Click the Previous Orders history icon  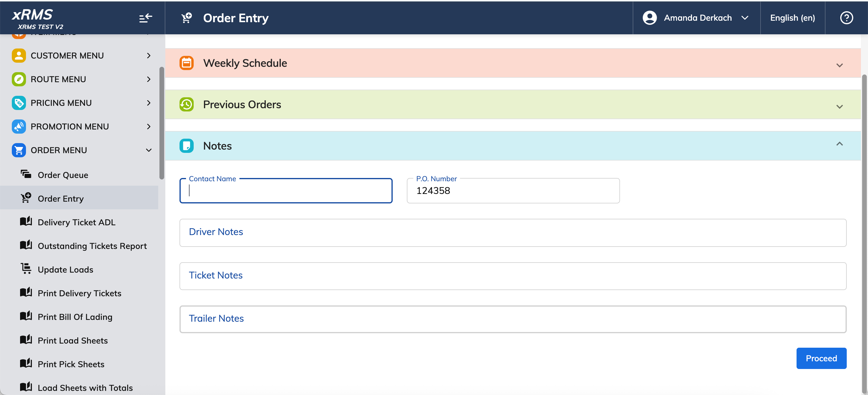(186, 105)
